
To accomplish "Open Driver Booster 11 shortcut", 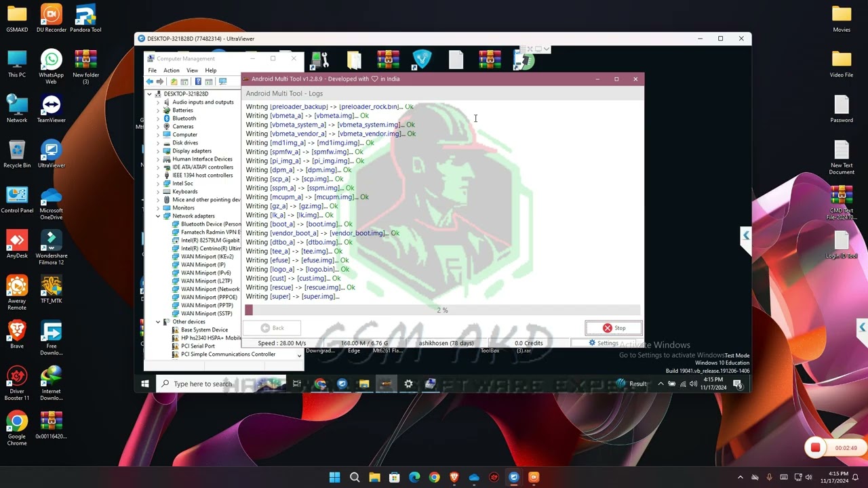I will tap(17, 384).
